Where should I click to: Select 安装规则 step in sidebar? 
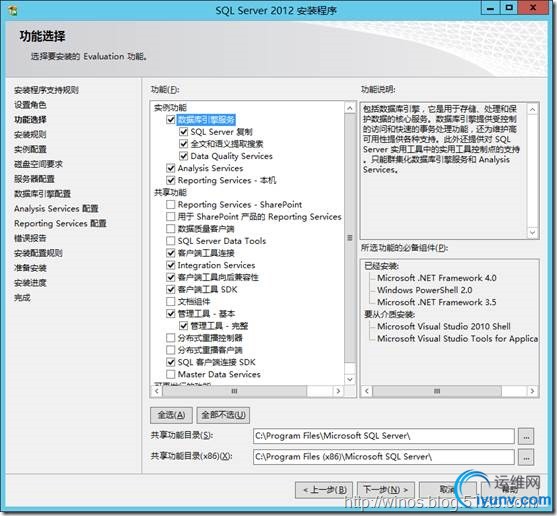pos(30,135)
